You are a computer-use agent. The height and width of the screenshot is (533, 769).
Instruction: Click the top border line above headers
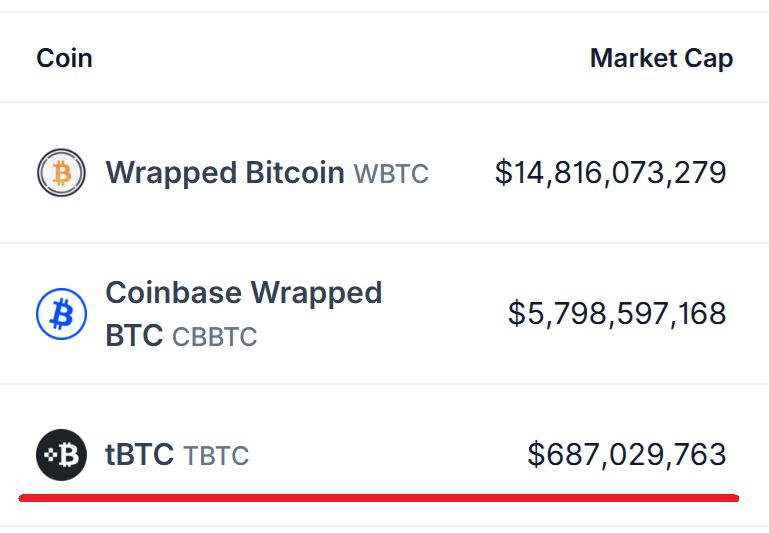384,12
